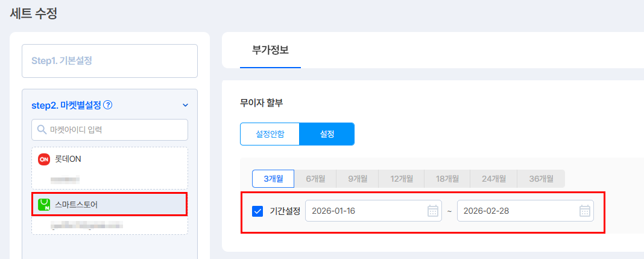Select the 스마트스토어 market item
The height and width of the screenshot is (259, 644).
(109, 205)
